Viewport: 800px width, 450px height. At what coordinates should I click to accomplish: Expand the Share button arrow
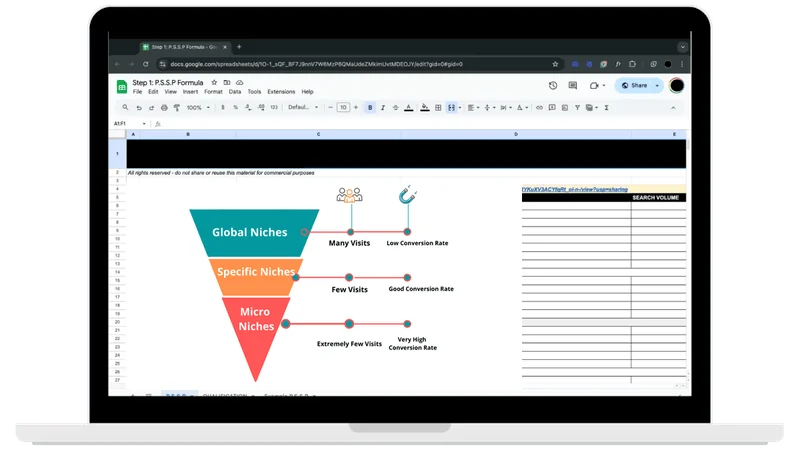(657, 86)
